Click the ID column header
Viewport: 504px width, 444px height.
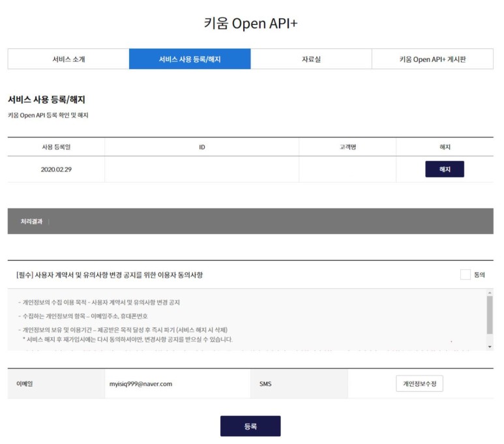coord(202,147)
